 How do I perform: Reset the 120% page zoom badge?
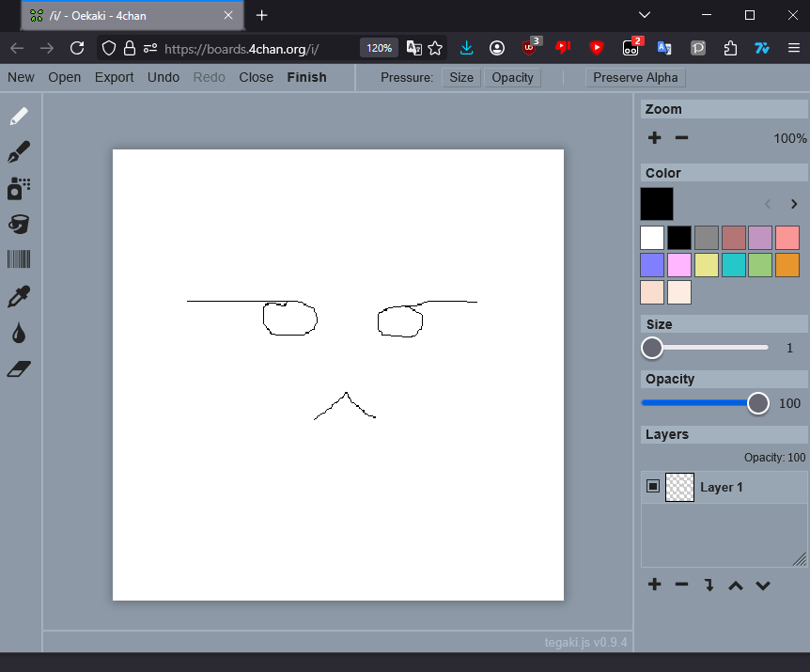click(380, 49)
